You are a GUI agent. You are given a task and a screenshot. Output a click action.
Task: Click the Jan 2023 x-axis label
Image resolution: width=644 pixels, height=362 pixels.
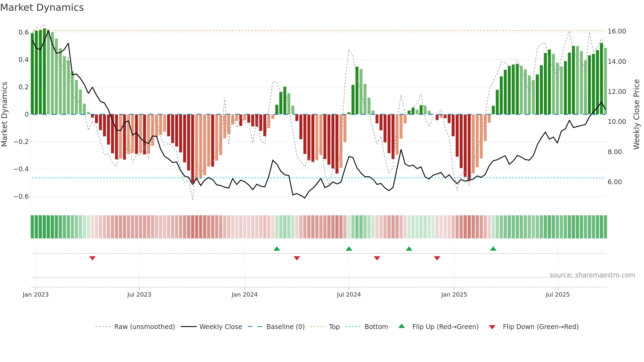pos(36,295)
